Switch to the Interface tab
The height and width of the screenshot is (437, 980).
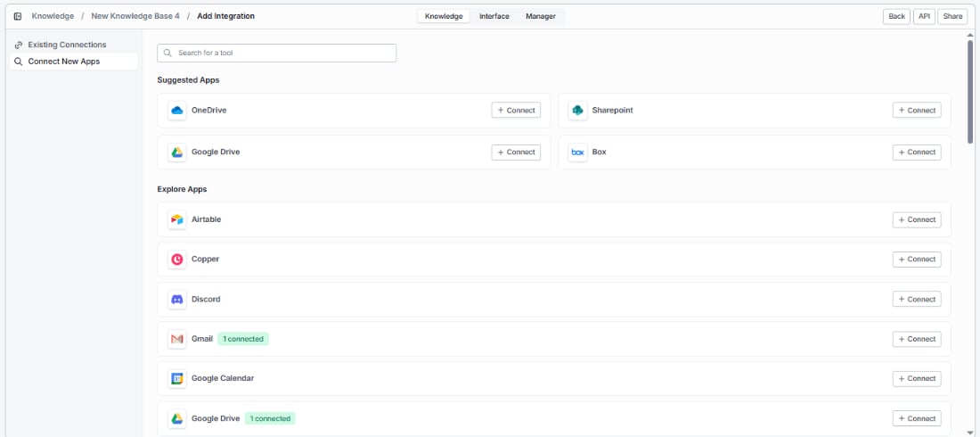(x=494, y=16)
